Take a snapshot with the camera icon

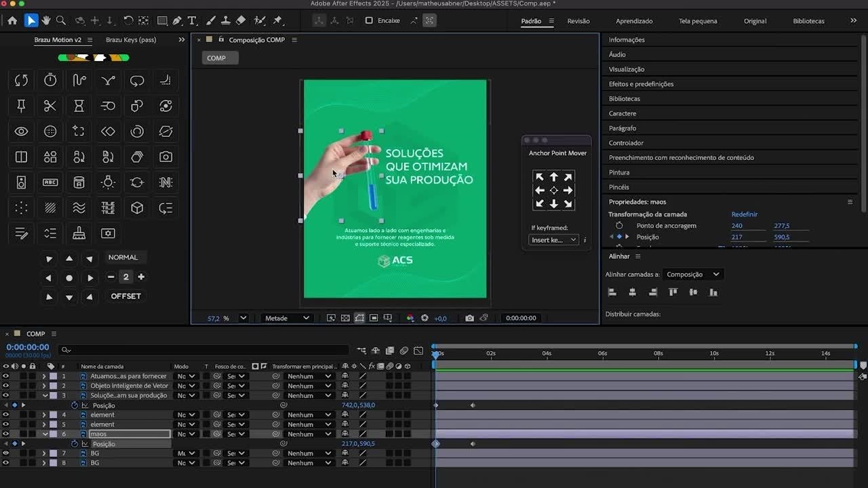tap(469, 318)
